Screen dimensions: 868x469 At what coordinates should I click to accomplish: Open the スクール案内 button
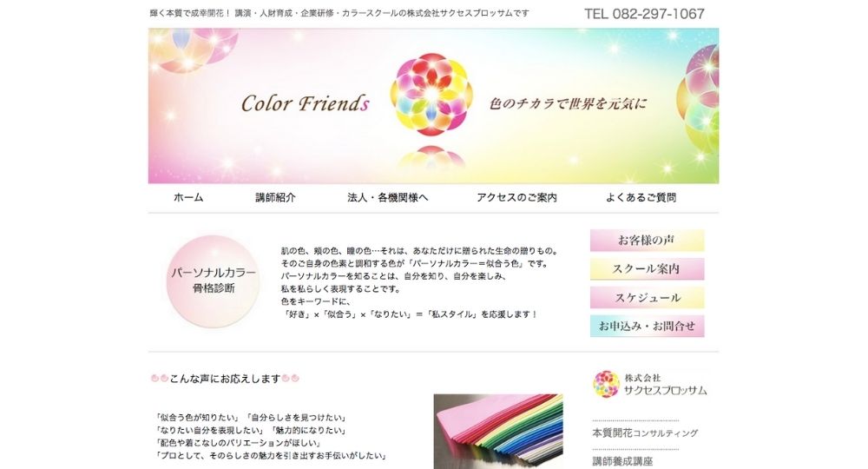click(x=648, y=269)
